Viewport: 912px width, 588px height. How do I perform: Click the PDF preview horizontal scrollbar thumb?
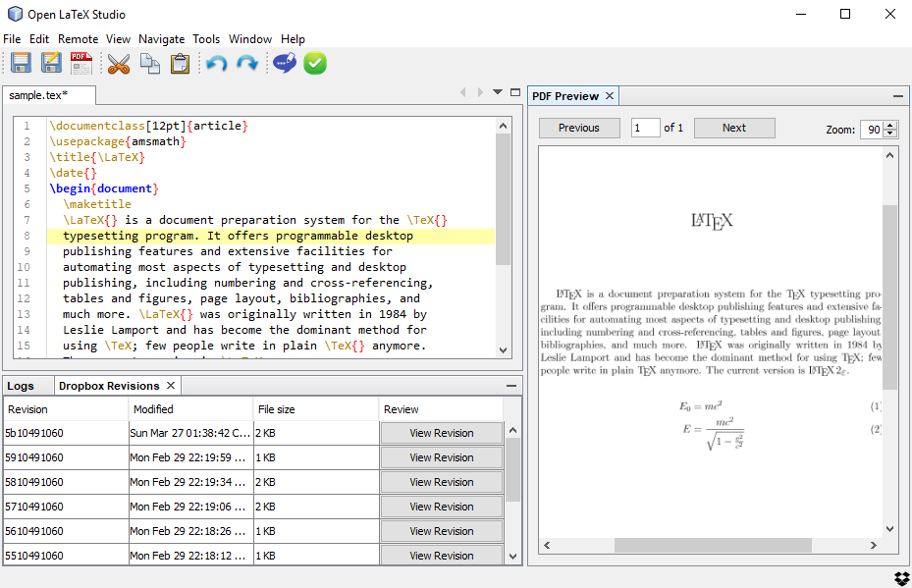[713, 545]
